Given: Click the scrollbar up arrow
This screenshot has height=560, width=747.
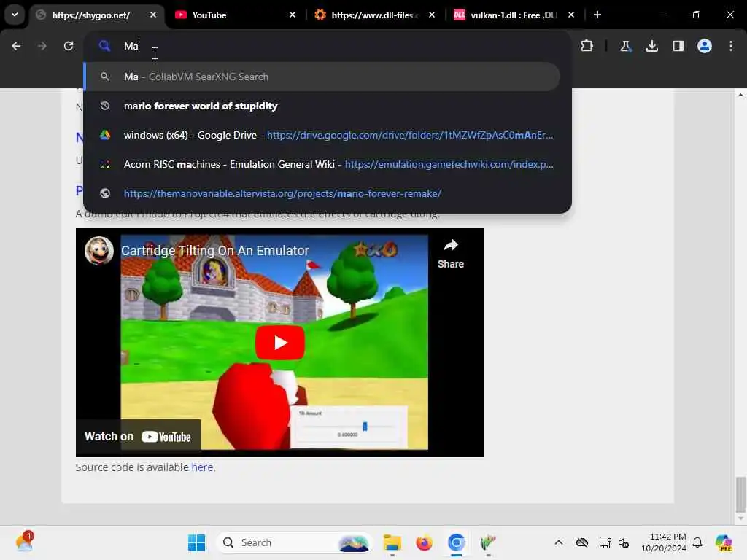Looking at the screenshot, I should click(740, 96).
